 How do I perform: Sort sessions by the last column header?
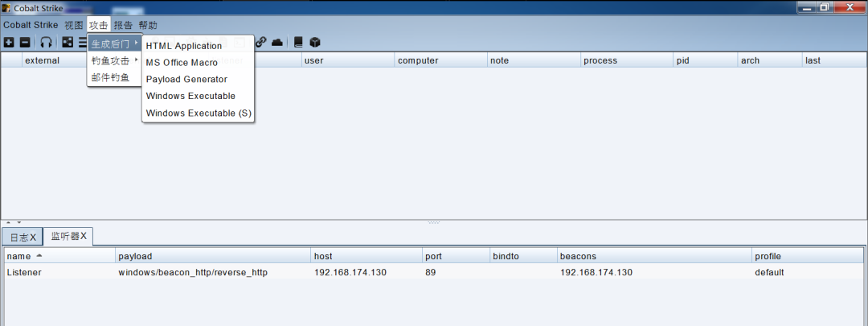coord(833,60)
